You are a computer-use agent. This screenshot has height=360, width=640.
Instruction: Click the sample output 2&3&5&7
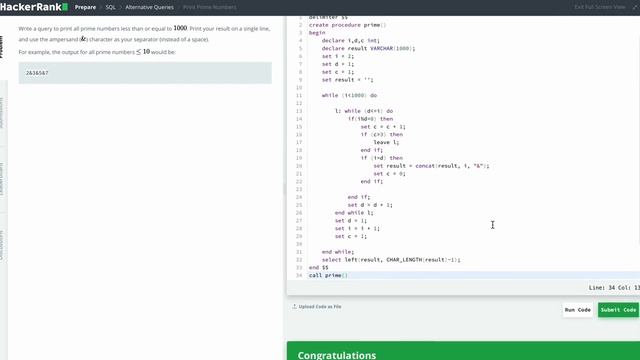[x=37, y=73]
